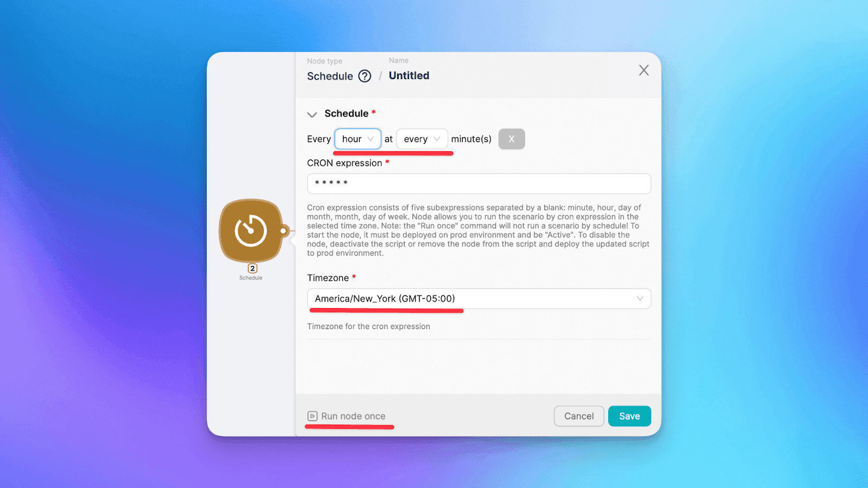
Task: Click the Schedule node output connector dot
Action: [x=284, y=231]
